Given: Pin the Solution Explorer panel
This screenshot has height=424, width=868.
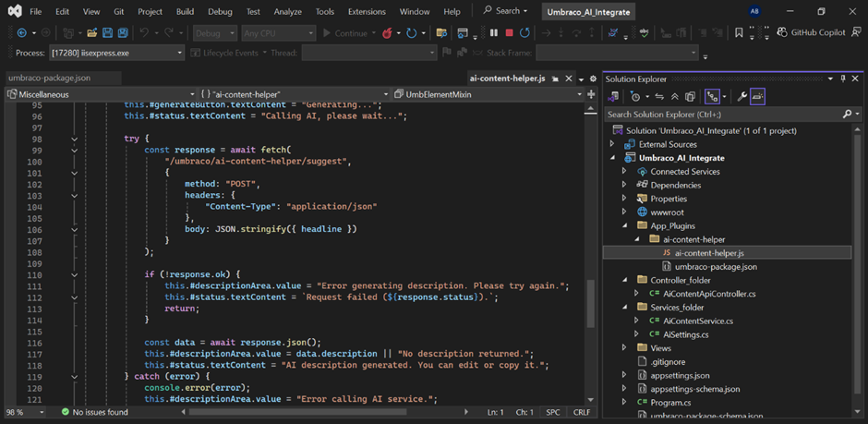Looking at the screenshot, I should [842, 79].
